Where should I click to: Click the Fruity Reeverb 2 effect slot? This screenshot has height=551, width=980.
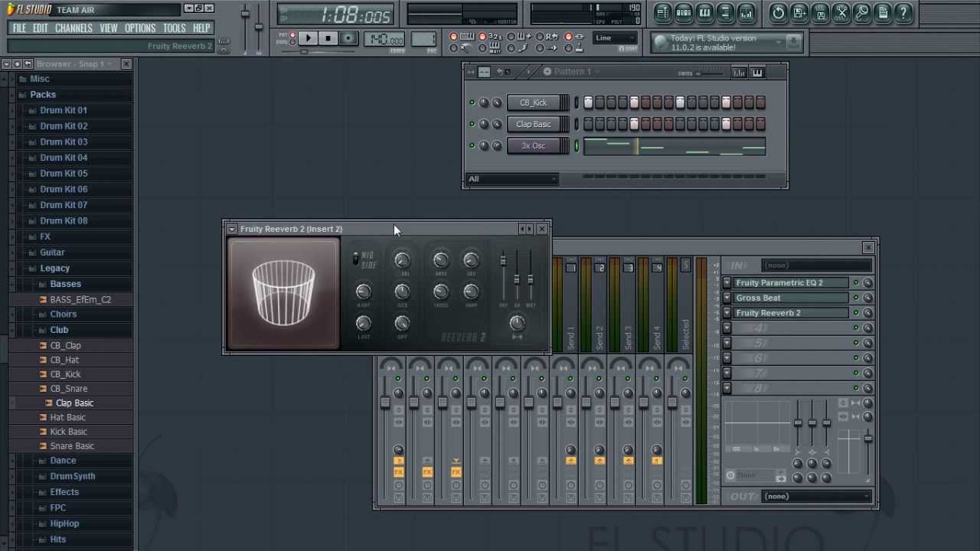[x=792, y=313]
